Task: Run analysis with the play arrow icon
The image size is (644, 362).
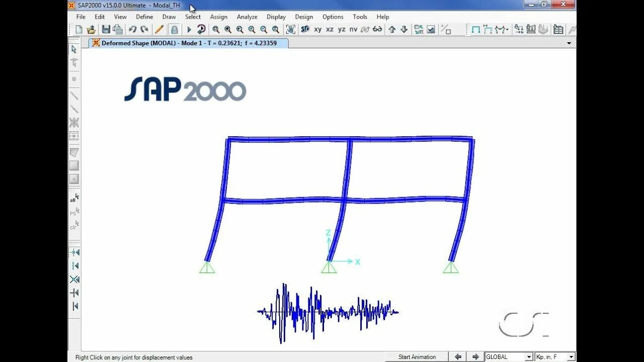Action: (189, 30)
